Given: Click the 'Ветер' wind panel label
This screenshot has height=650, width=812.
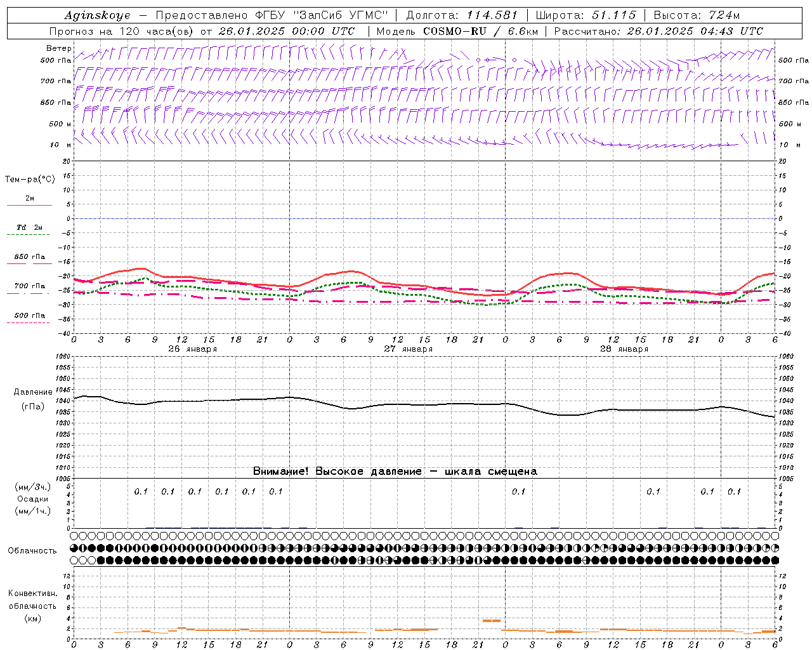Looking at the screenshot, I should coord(58,48).
